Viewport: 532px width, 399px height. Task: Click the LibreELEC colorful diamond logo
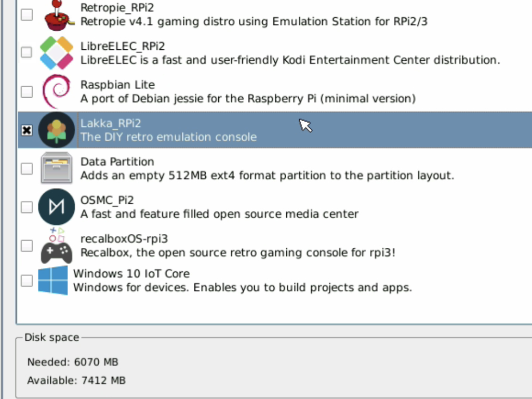tap(56, 53)
